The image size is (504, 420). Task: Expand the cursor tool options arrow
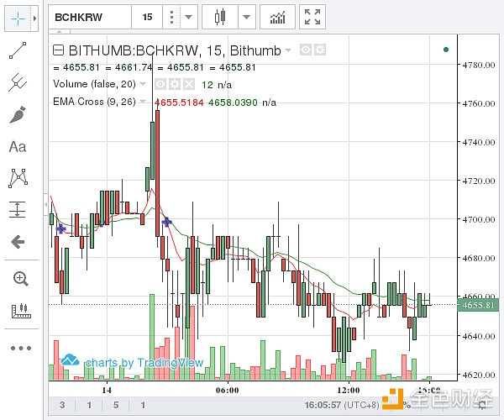[x=34, y=18]
